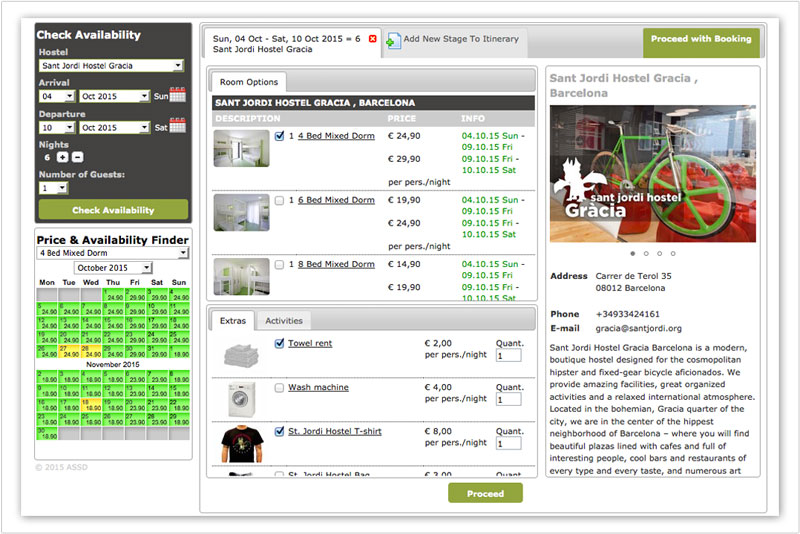Click the Add New Stage document icon
The width and height of the screenshot is (800, 534).
pos(393,41)
